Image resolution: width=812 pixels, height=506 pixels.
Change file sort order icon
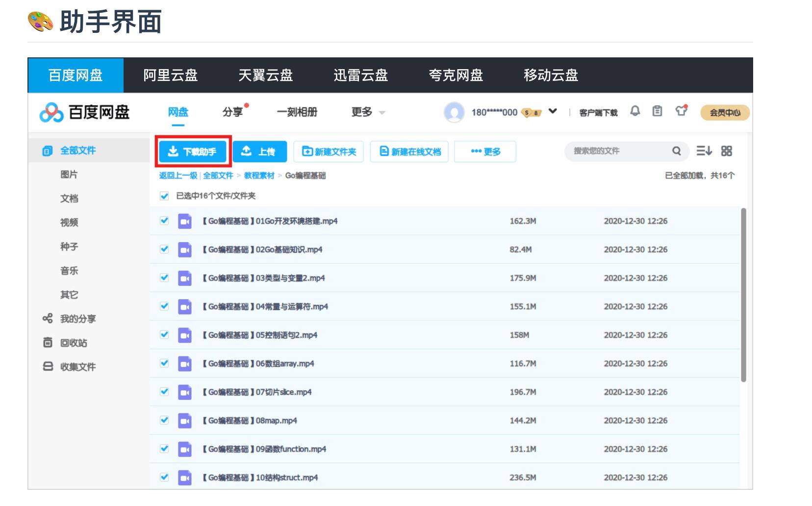(x=704, y=151)
